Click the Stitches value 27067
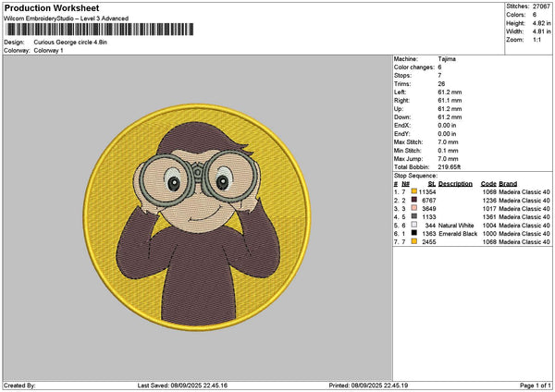This screenshot has height=392, width=555. coord(541,6)
